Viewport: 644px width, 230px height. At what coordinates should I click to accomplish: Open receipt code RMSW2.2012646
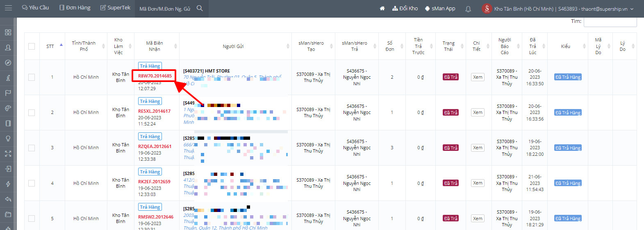click(155, 217)
